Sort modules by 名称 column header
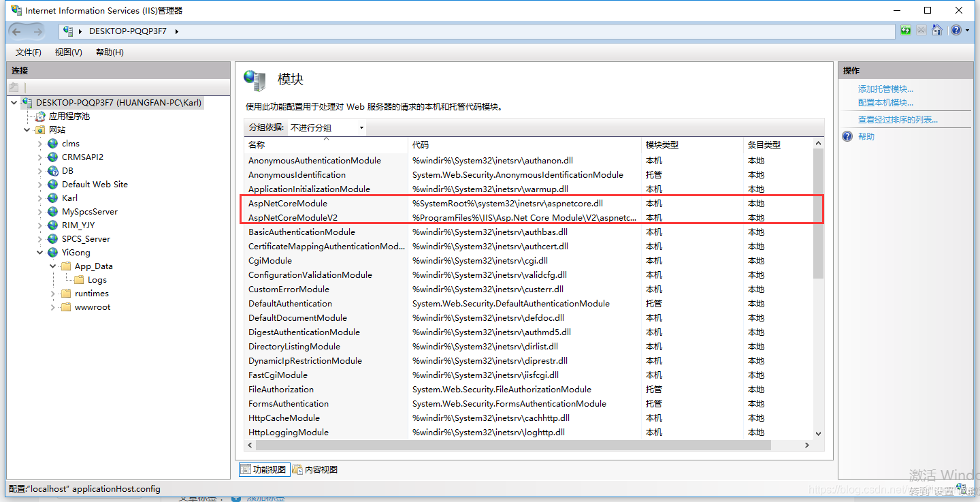Image resolution: width=980 pixels, height=502 pixels. pos(326,144)
